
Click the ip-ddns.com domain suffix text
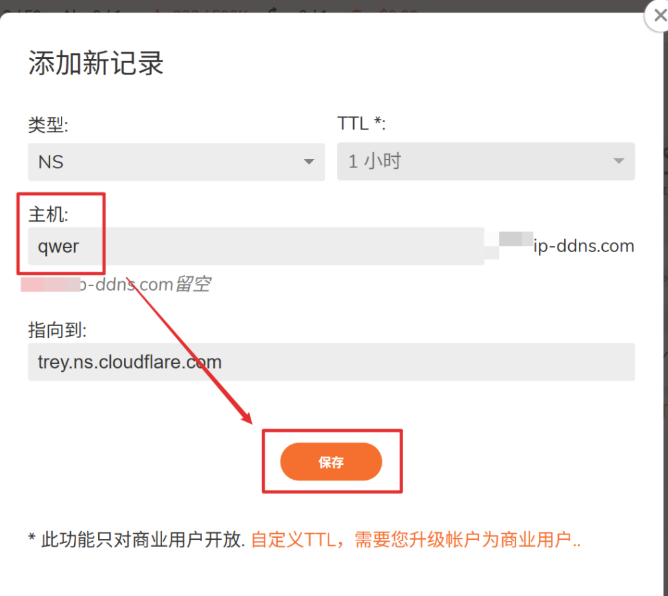point(584,246)
